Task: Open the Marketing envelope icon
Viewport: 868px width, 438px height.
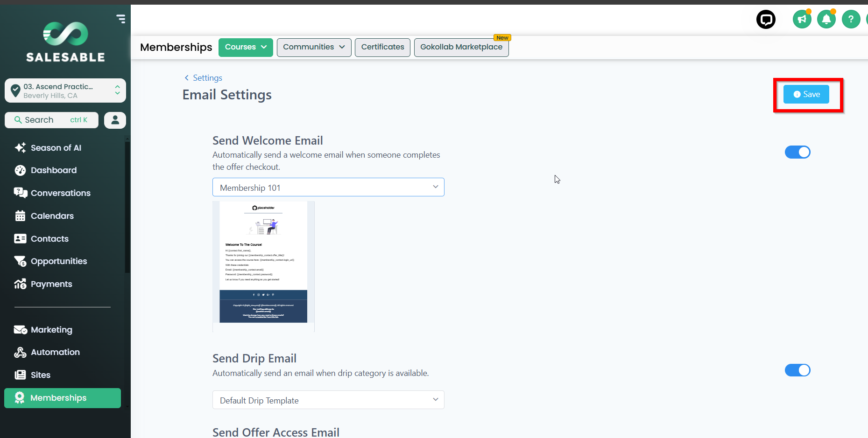Action: tap(21, 330)
